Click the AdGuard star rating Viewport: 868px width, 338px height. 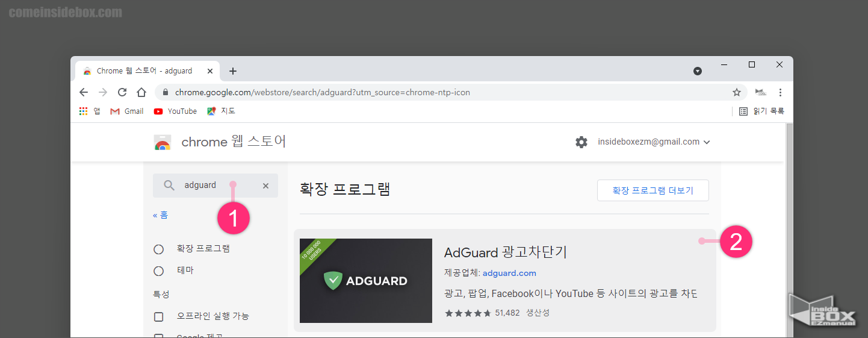point(468,313)
